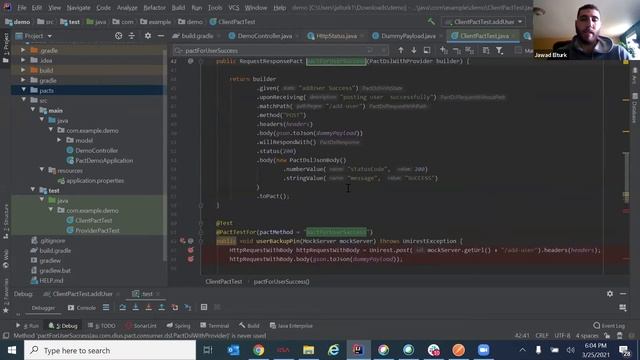The height and width of the screenshot is (360, 640).
Task: Expand the .gradle folder
Action: pos(23,50)
